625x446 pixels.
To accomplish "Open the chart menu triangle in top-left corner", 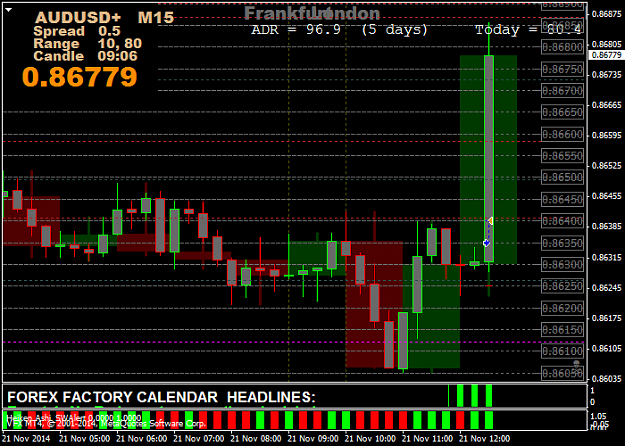I will 8,10.
